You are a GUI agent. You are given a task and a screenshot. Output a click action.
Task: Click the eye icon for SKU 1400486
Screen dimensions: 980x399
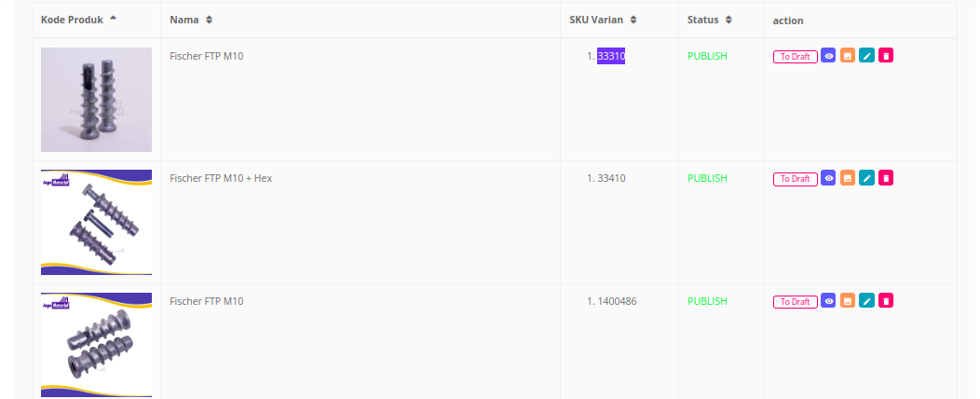click(x=828, y=301)
